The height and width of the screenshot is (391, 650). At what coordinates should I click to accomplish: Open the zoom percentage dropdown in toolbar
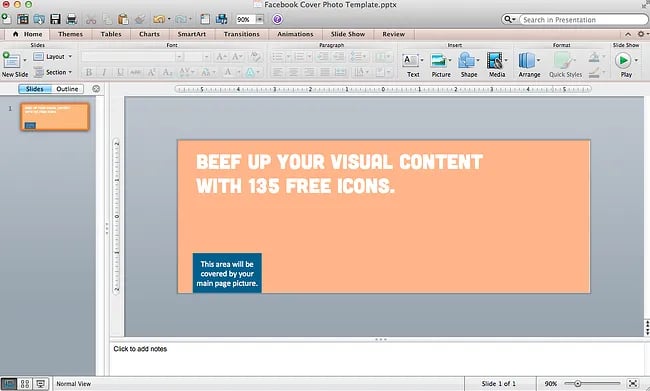(260, 19)
